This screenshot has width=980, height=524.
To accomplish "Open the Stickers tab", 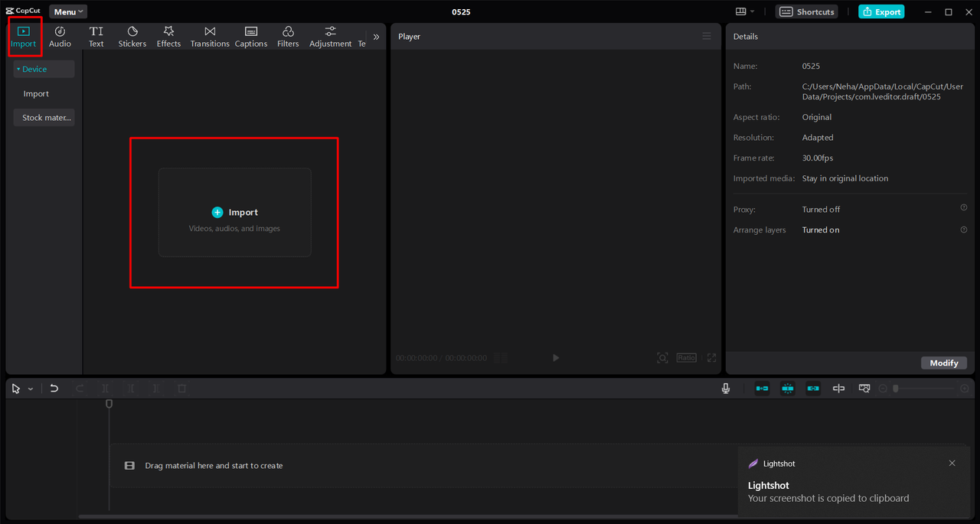I will pos(132,36).
